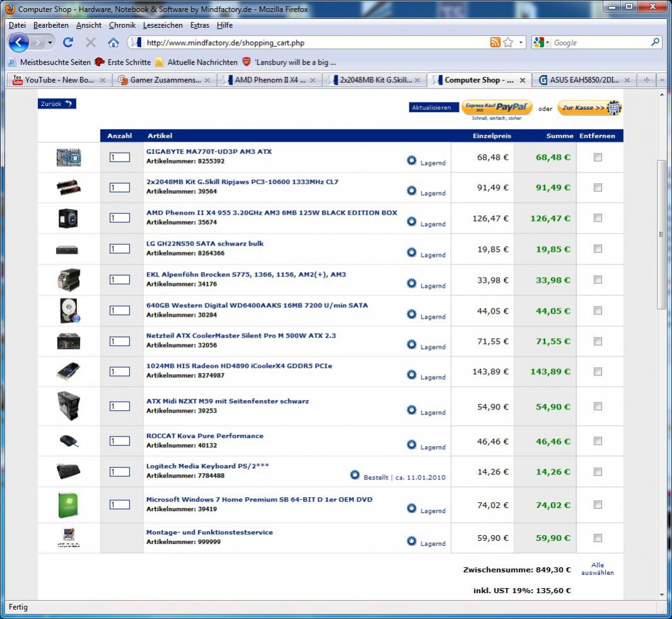Open the Erste Schritte bookmark

coord(123,62)
